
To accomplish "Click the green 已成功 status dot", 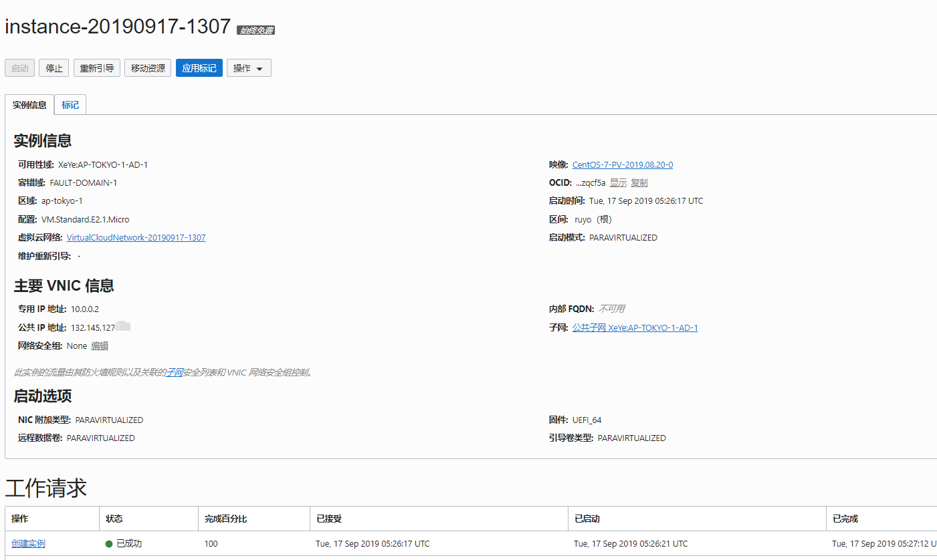I will coord(109,543).
